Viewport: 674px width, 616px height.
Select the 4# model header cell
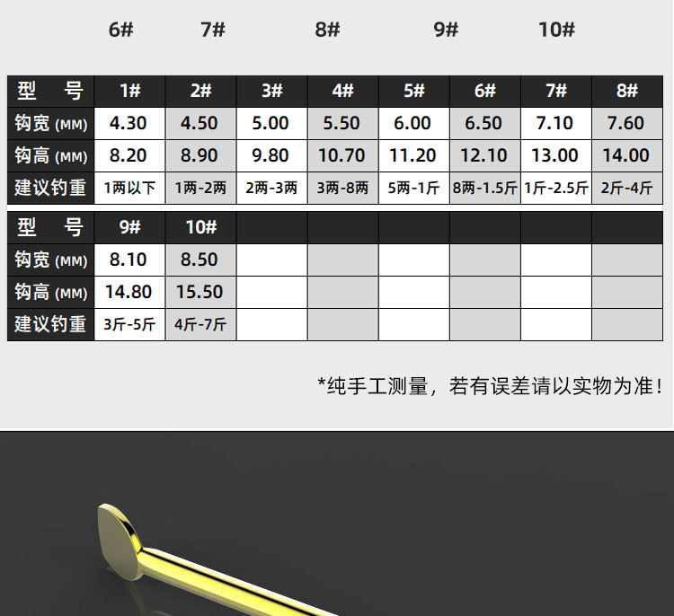343,91
